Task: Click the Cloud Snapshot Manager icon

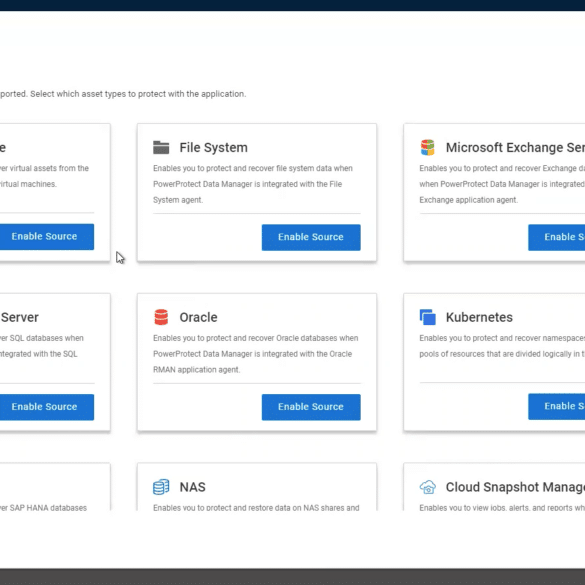Action: (428, 487)
